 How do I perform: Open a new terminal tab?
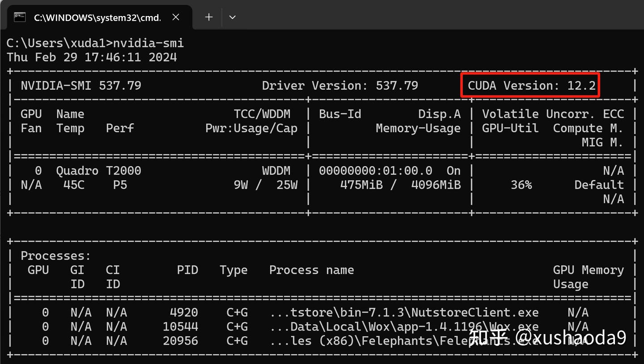click(209, 17)
